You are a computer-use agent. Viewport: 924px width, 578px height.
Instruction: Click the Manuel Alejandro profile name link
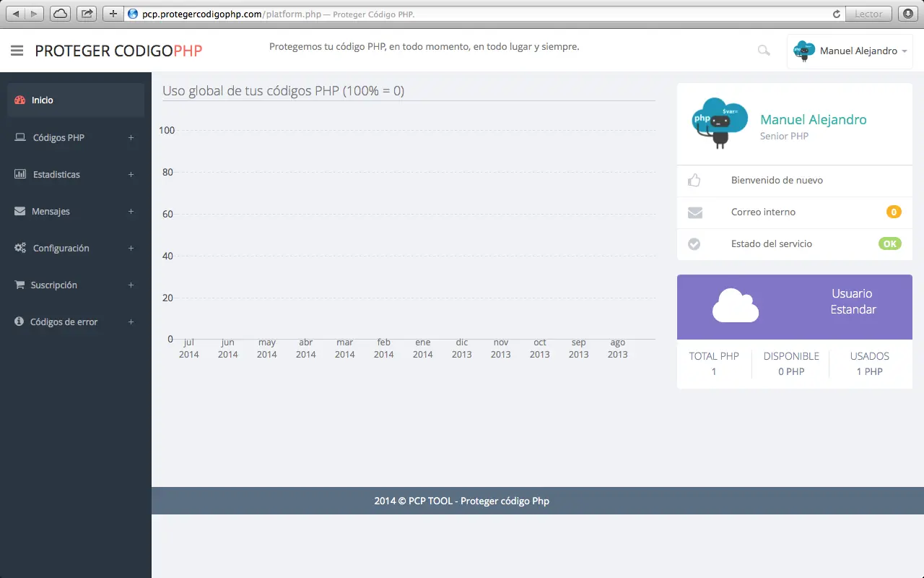(813, 119)
